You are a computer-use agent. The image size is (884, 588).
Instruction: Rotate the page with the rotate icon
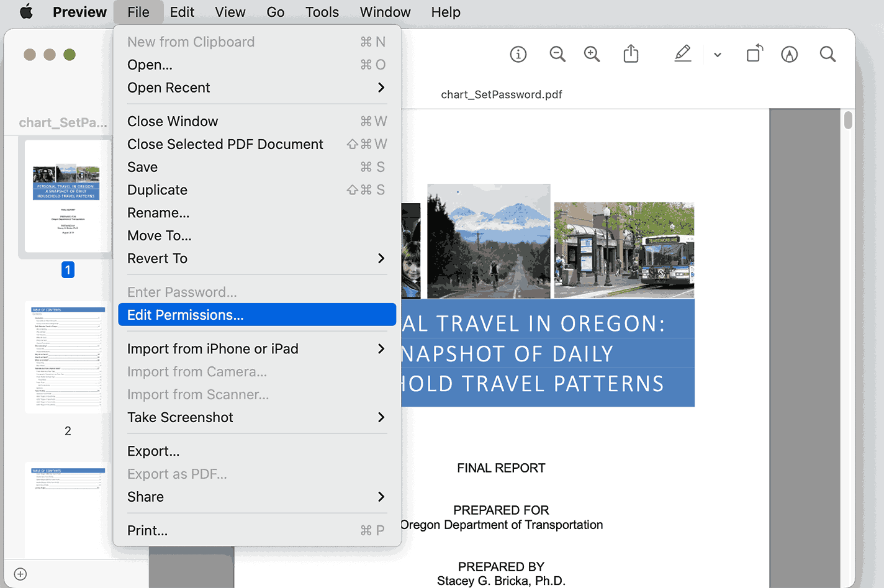pyautogui.click(x=754, y=54)
